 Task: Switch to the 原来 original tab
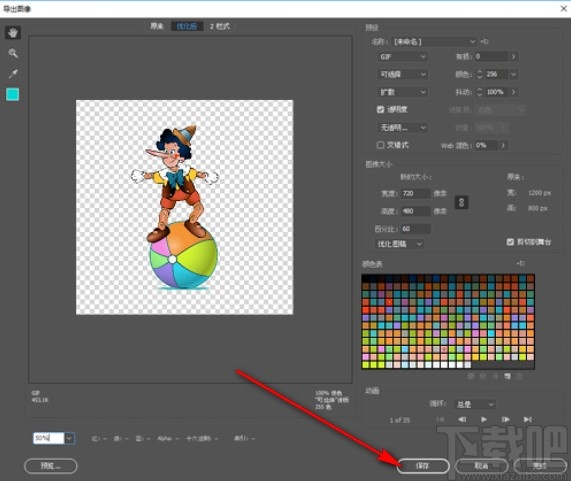point(157,26)
